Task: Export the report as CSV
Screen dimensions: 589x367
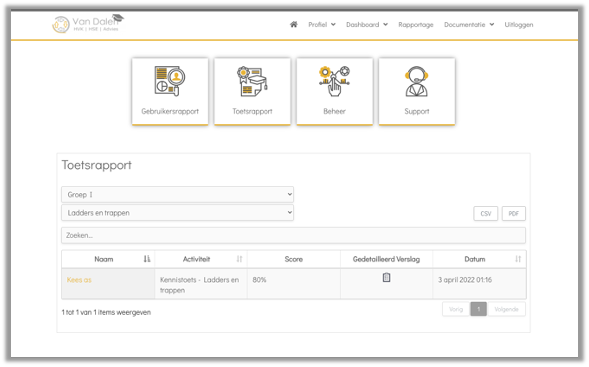Action: coord(486,213)
